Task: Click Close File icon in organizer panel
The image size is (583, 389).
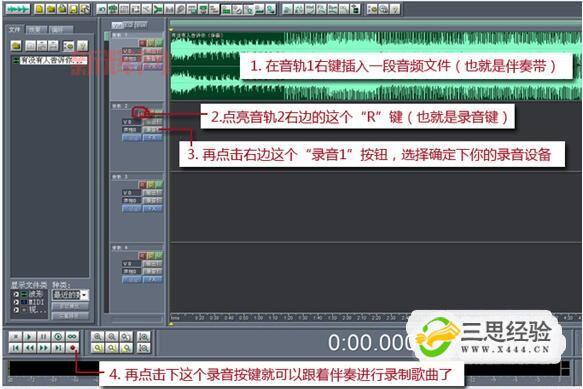Action: tap(30, 46)
